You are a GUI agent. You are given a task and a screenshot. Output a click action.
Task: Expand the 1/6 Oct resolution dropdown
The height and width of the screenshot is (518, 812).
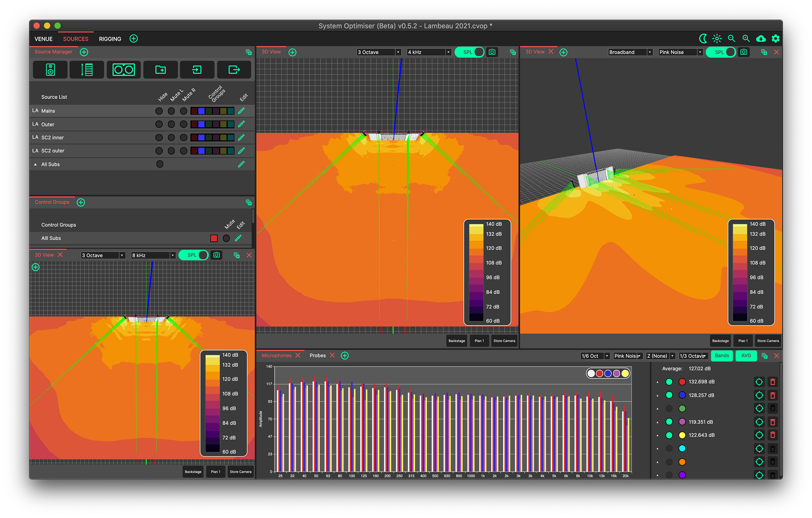(x=595, y=356)
